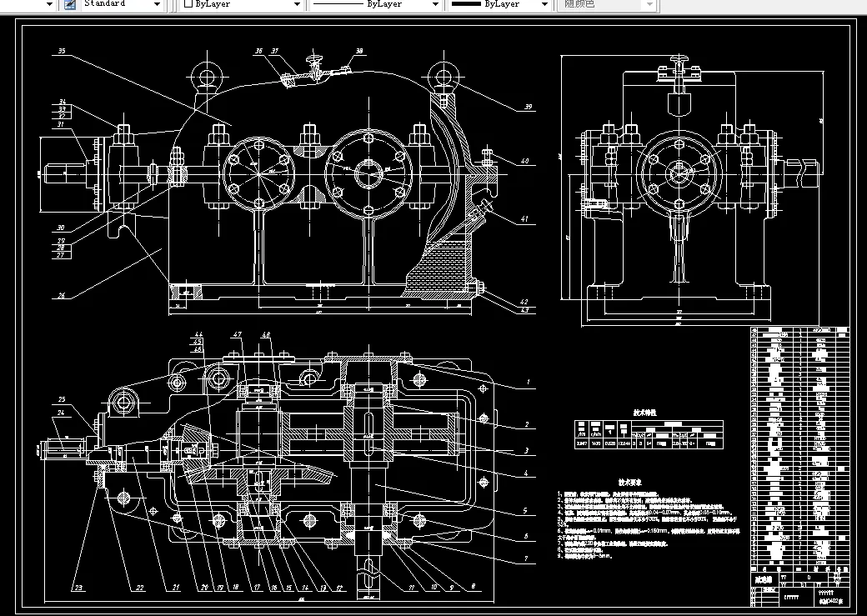Select part callout number 12
Image resolution: width=867 pixels, height=616 pixels.
339,588
